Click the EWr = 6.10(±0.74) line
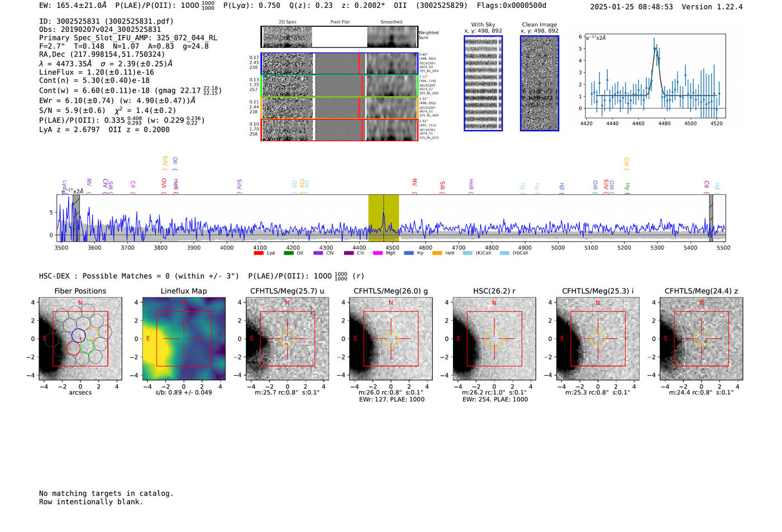Image resolution: width=782 pixels, height=532 pixels. [x=117, y=100]
